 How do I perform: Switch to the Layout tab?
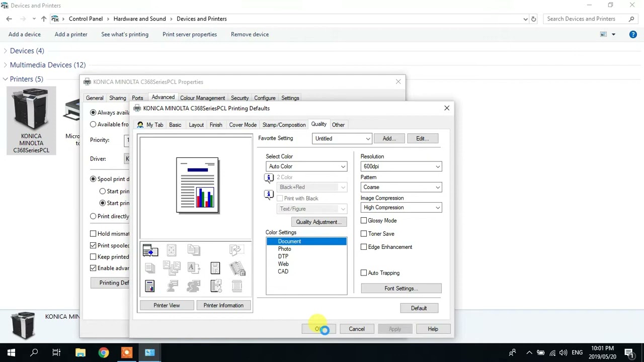(196, 125)
